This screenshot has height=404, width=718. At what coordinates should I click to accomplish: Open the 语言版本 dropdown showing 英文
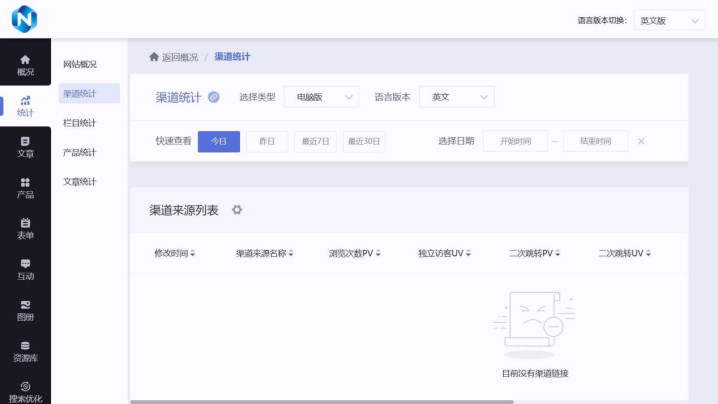click(x=457, y=97)
